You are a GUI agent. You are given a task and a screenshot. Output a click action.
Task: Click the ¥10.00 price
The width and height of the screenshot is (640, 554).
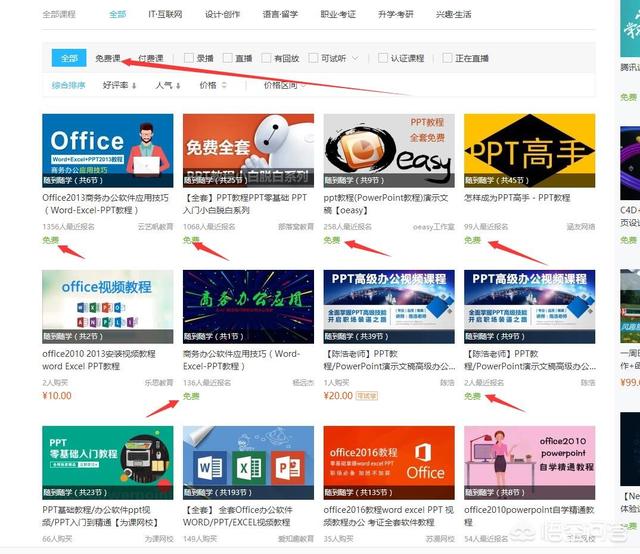coord(57,396)
